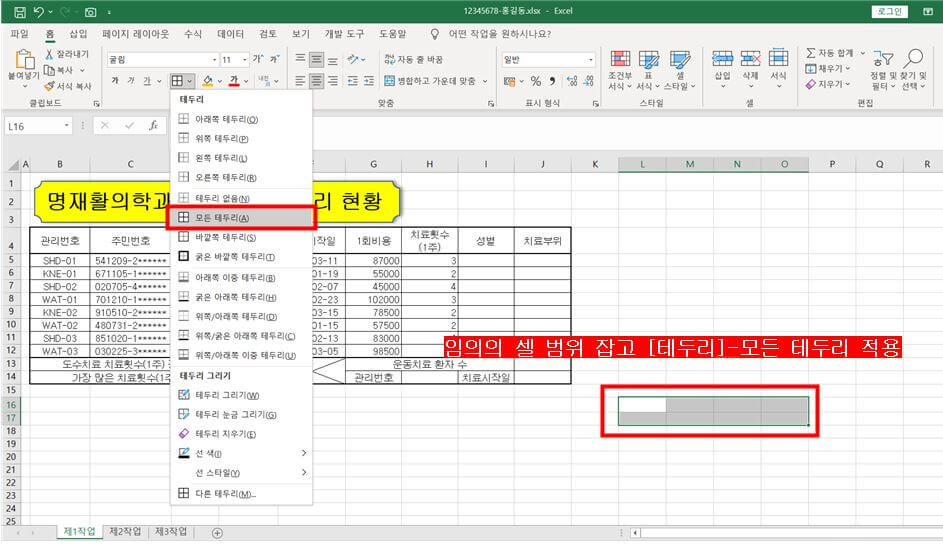Toggle underline 가 formatting
This screenshot has width=943, height=546.
[147, 81]
